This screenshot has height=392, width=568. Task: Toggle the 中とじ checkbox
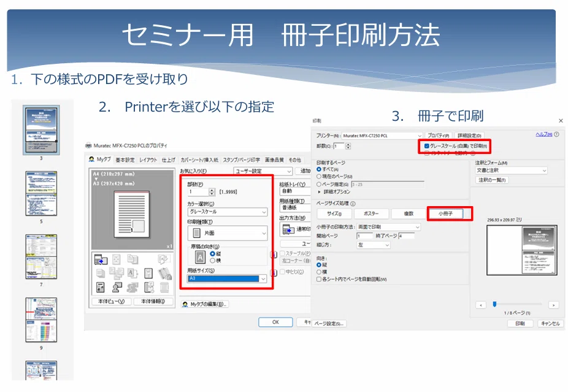282,272
